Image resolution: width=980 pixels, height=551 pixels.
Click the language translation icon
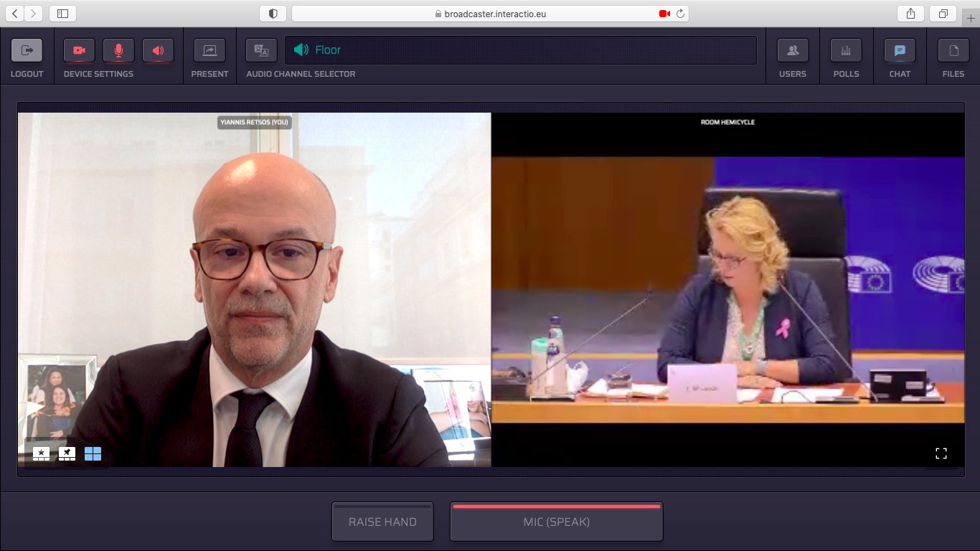pyautogui.click(x=261, y=50)
